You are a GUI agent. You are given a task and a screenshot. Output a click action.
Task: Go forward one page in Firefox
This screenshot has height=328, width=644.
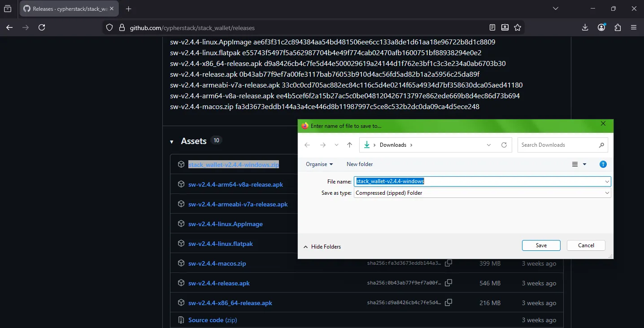click(x=26, y=27)
